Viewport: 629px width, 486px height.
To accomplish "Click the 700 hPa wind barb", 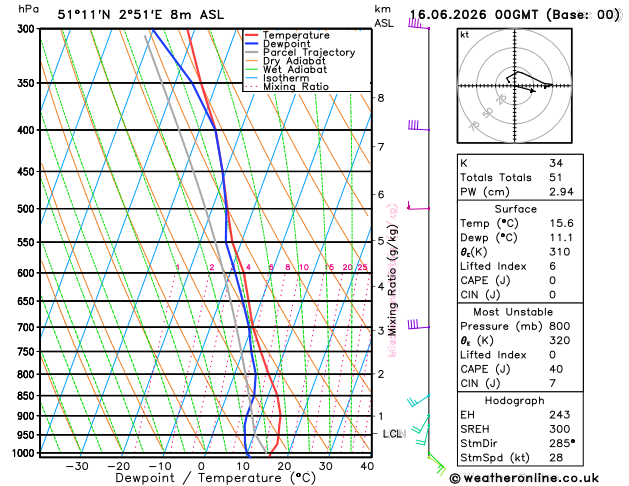I will click(x=419, y=324).
